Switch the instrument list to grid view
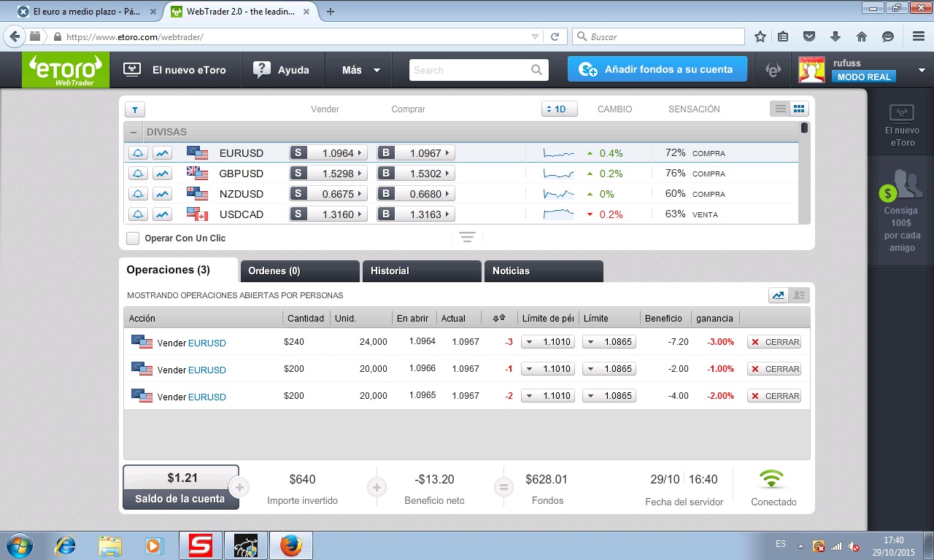 [799, 109]
